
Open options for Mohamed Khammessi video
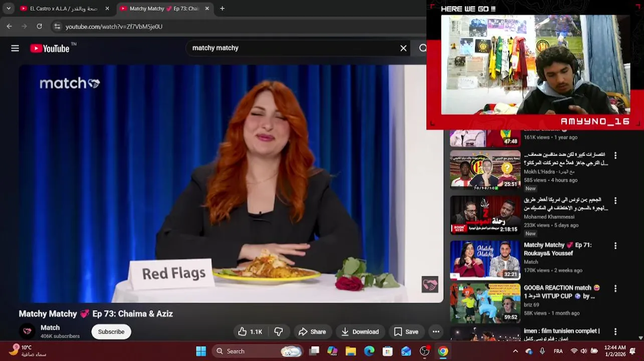615,201
